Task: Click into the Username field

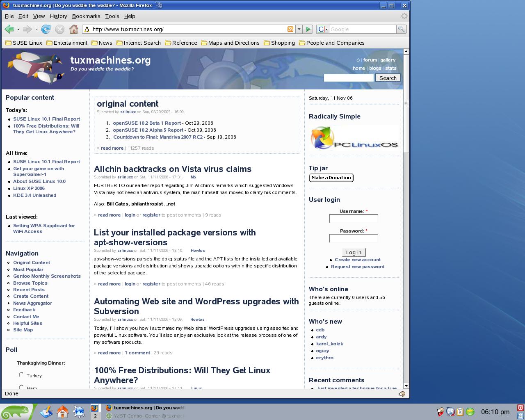Action: click(353, 219)
